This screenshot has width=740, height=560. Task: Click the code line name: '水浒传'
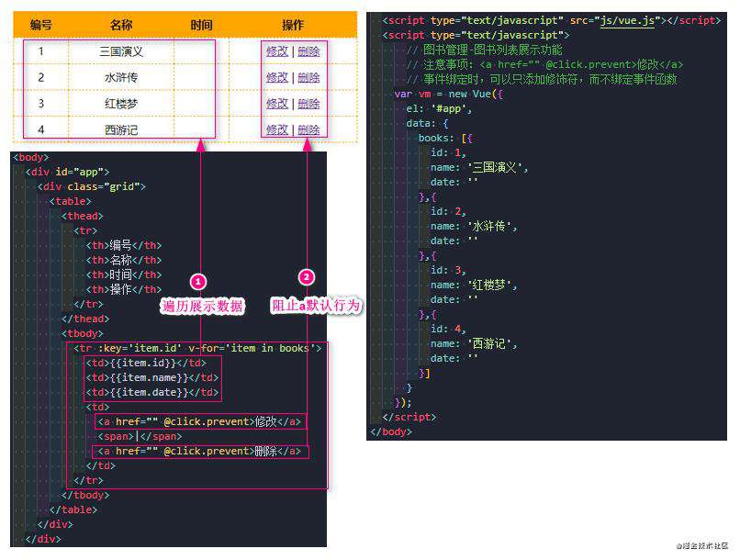click(474, 226)
